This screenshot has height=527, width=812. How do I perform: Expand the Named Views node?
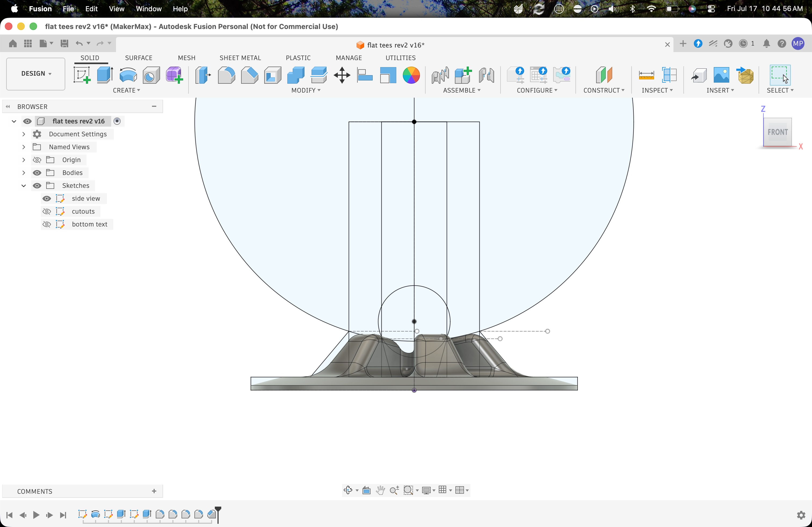24,147
